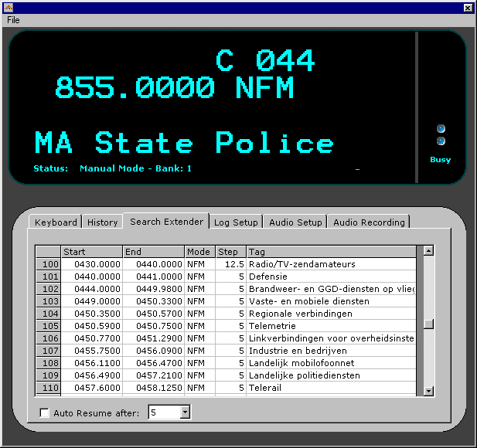Viewport: 477px width, 448px height.
Task: Click the Start column header
Action: 92,252
